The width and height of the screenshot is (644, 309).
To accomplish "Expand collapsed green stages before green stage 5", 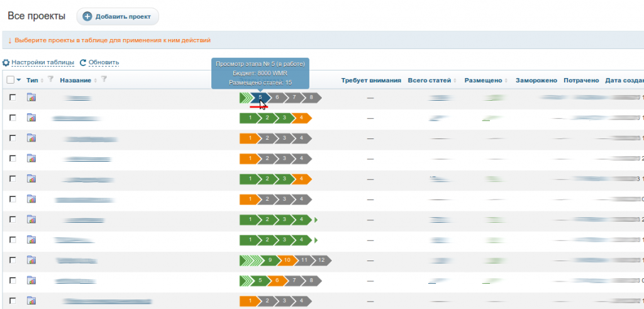I will pyautogui.click(x=246, y=281).
